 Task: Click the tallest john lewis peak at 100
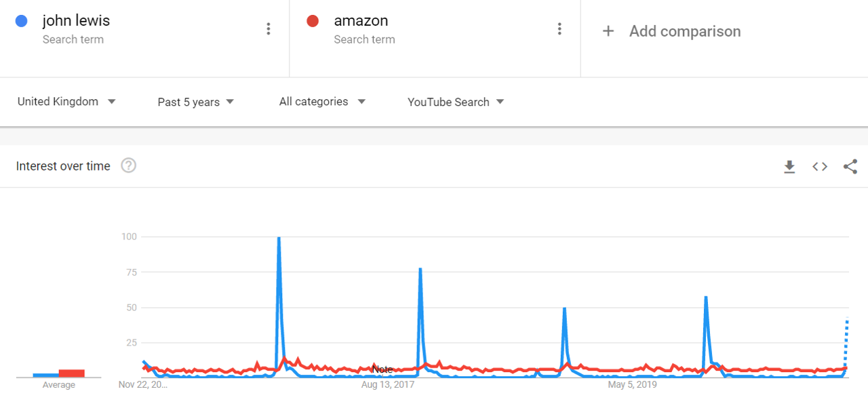(x=279, y=238)
